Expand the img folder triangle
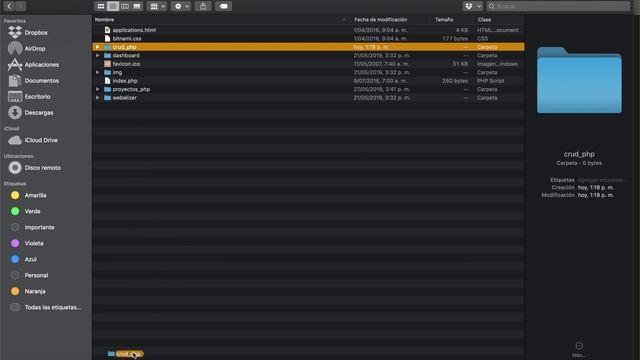The height and width of the screenshot is (360, 640). pos(98,72)
